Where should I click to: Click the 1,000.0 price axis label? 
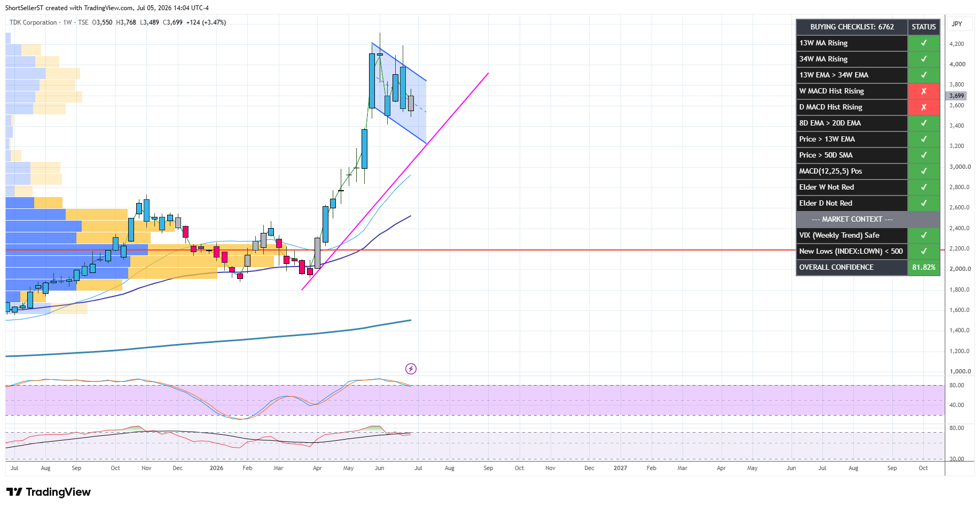960,371
